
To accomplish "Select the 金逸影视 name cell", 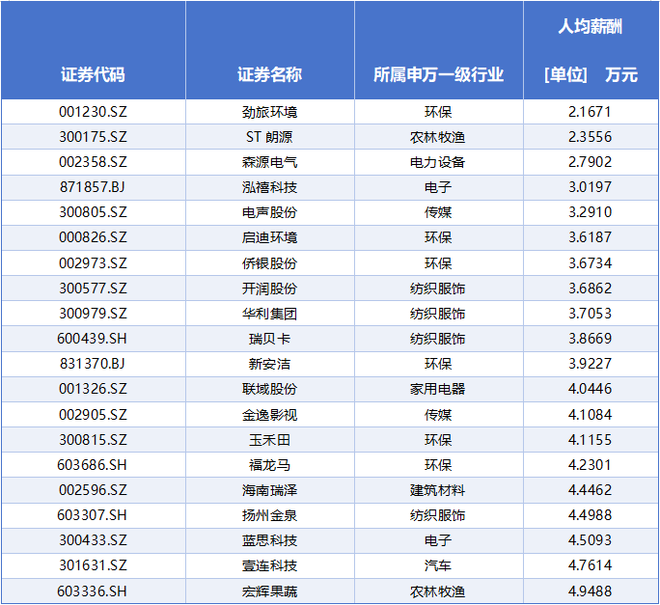I will pos(269,414).
